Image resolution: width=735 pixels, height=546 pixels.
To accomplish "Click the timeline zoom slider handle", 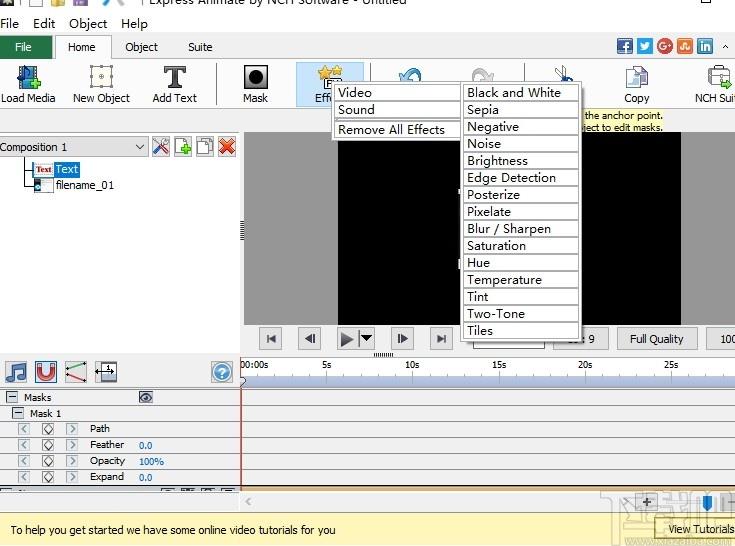I will coord(707,503).
